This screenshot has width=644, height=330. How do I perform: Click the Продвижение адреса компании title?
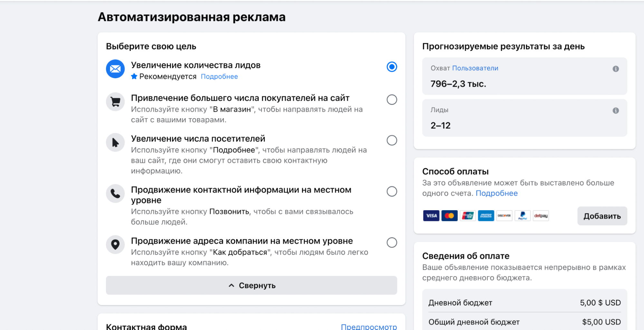pos(242,241)
